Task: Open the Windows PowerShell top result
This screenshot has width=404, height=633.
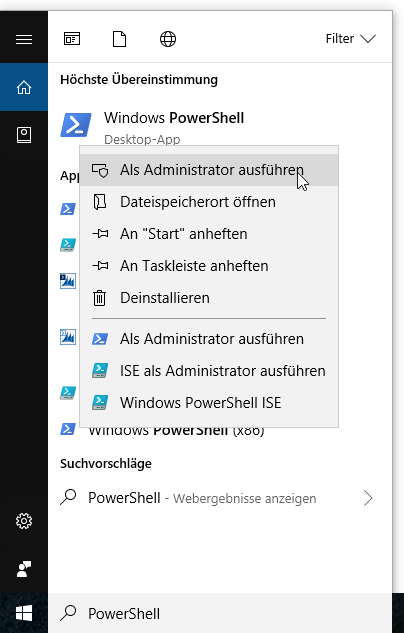Action: (x=220, y=125)
